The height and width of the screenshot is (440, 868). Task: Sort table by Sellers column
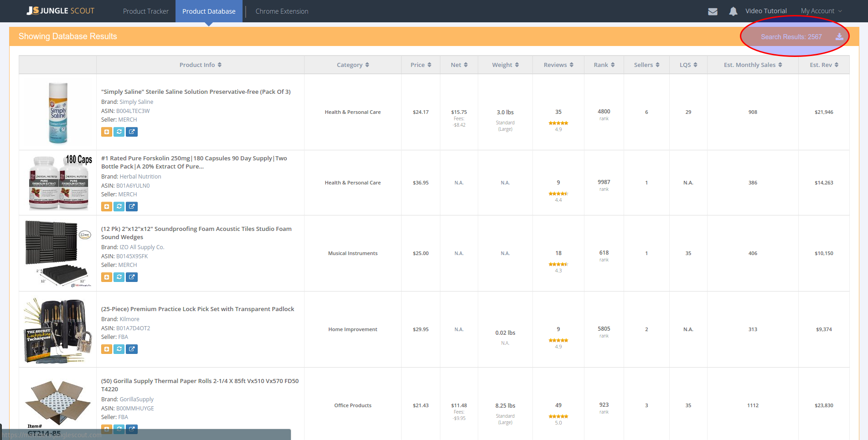click(646, 65)
